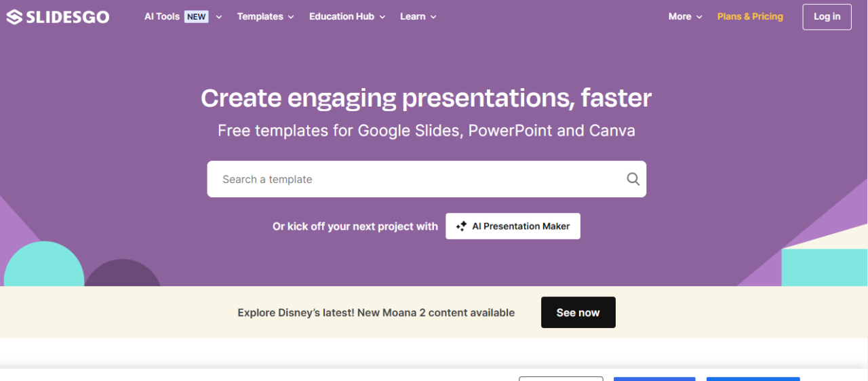The image size is (868, 381).
Task: Click the magnifying glass search icon
Action: [633, 179]
